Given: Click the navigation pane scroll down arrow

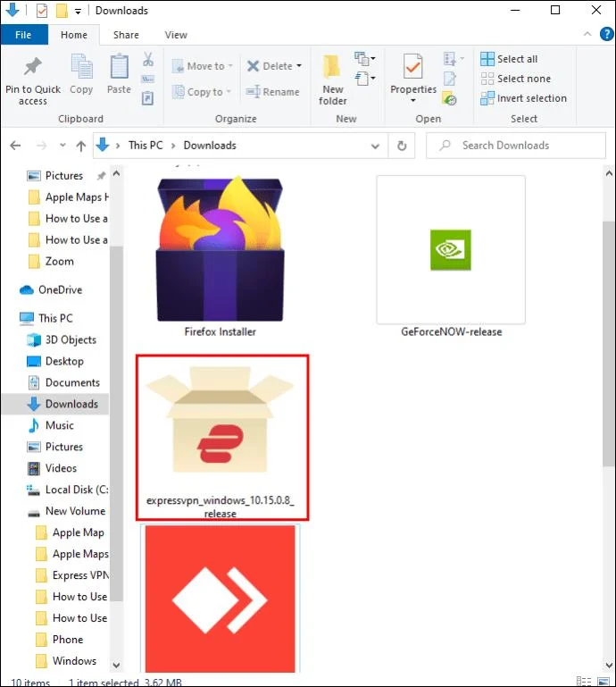Looking at the screenshot, I should coord(116,665).
